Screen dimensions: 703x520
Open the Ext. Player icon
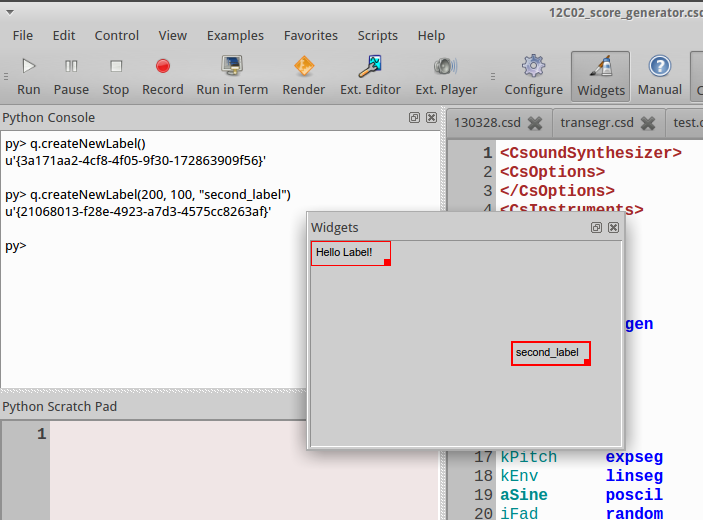(x=446, y=66)
